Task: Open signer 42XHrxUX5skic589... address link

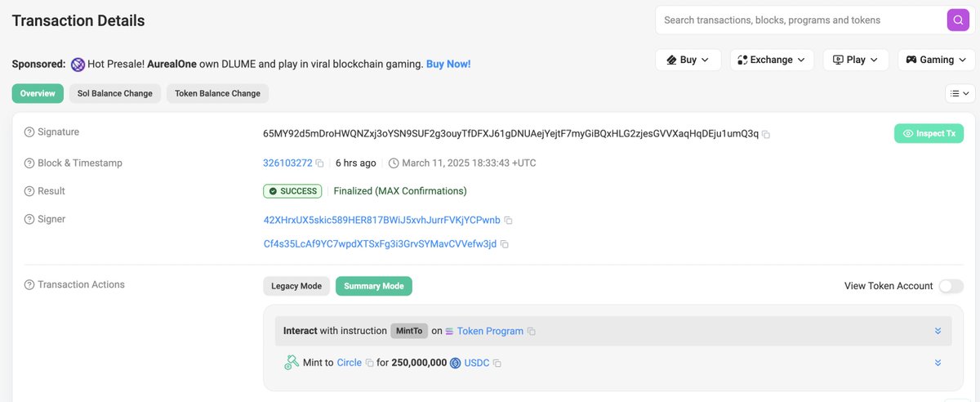Action: (381, 221)
